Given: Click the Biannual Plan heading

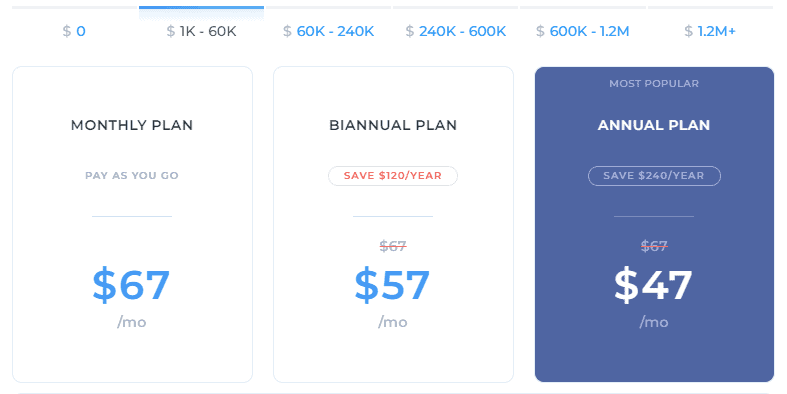Looking at the screenshot, I should click(x=393, y=125).
